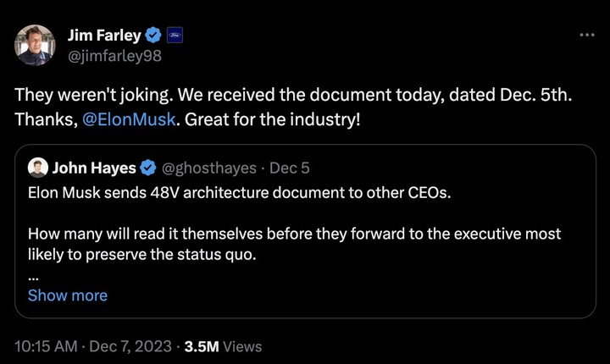
Task: Open the three-dot more options menu
Action: pyautogui.click(x=586, y=35)
